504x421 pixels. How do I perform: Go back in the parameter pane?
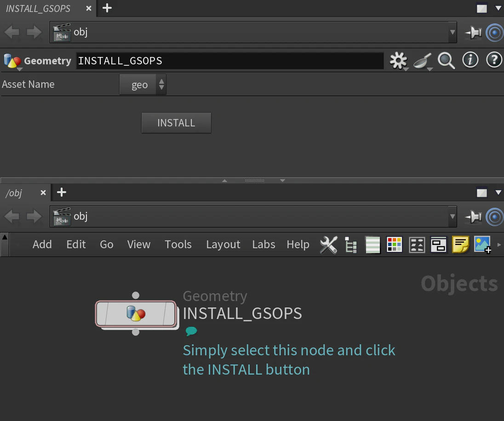[x=12, y=32]
